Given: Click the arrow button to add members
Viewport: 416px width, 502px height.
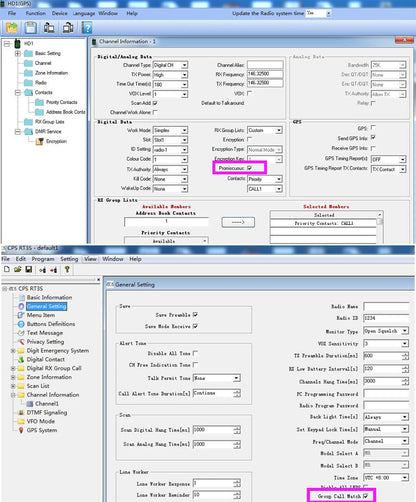Looking at the screenshot, I should [x=238, y=222].
